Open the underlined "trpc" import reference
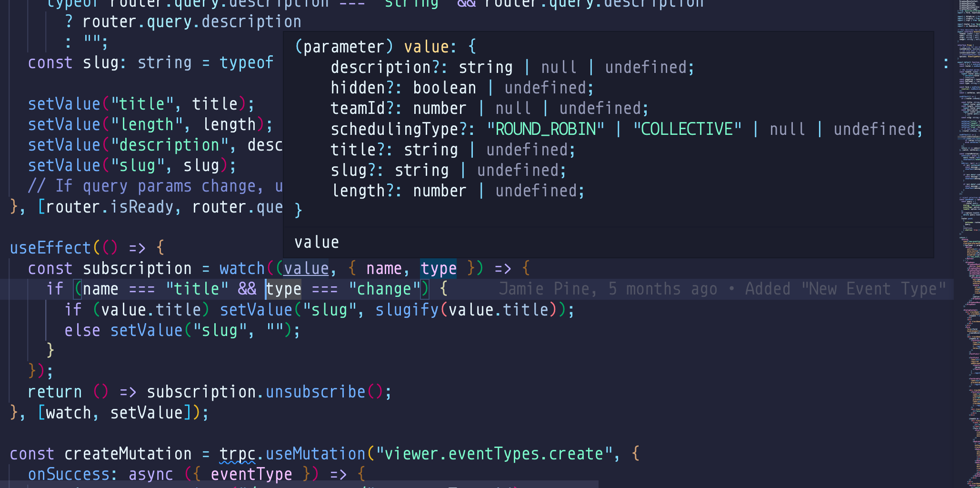The width and height of the screenshot is (980, 488). coord(237,453)
